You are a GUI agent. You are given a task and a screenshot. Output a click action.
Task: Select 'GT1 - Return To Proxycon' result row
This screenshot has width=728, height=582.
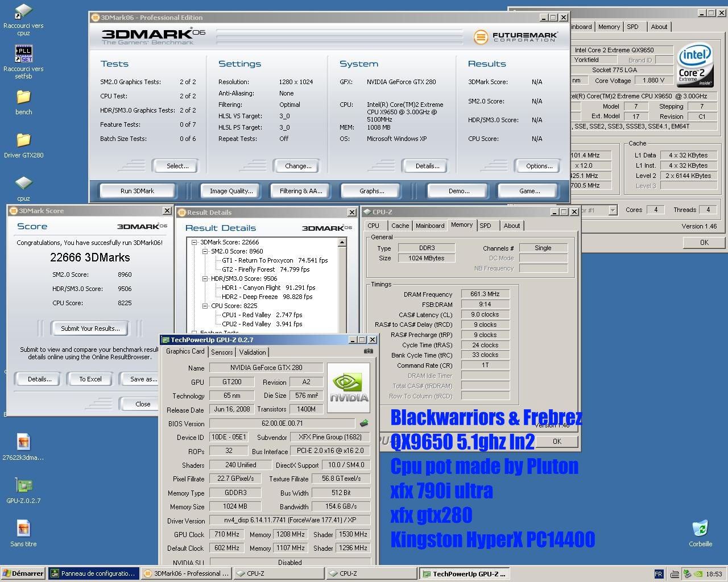point(275,260)
